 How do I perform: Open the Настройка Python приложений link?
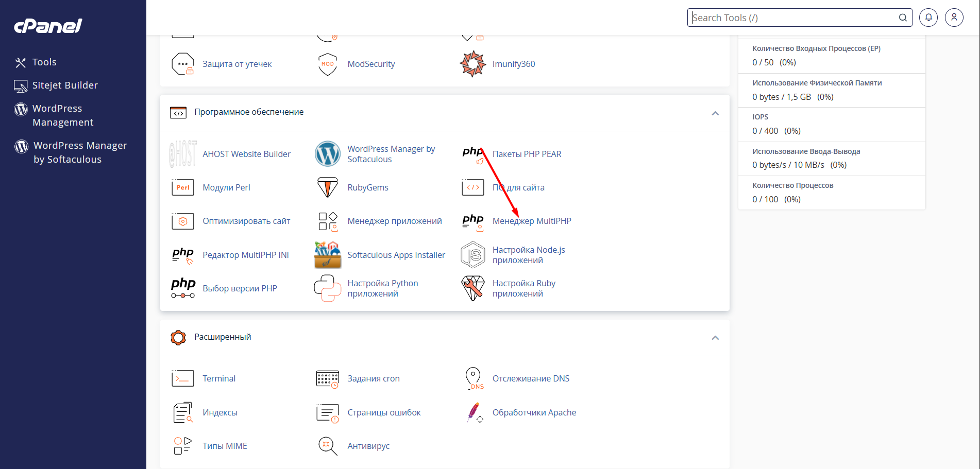[x=383, y=288]
